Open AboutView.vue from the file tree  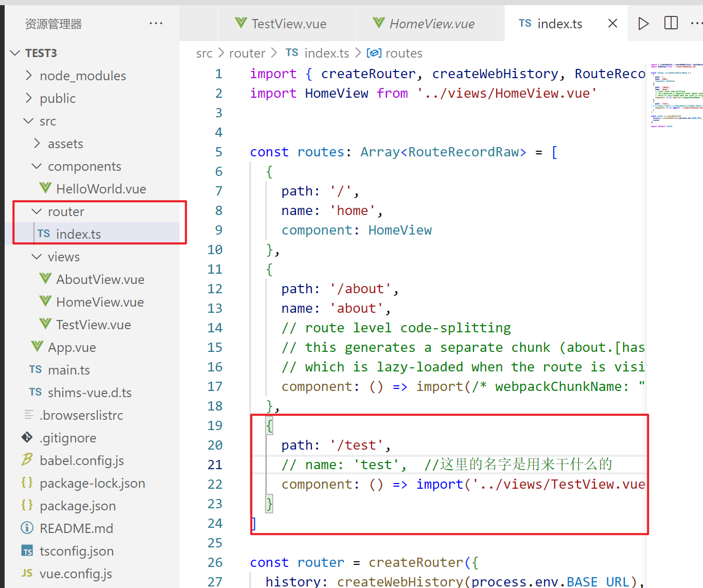(100, 279)
